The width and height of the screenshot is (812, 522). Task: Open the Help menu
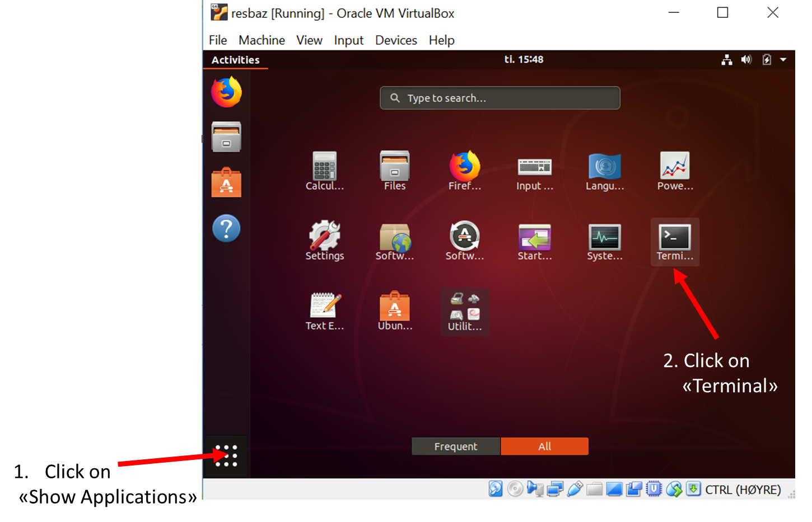click(x=442, y=40)
